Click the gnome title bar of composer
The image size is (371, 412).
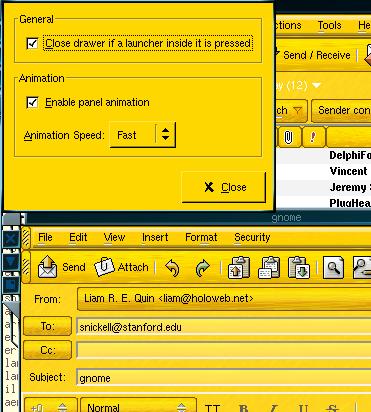199,218
